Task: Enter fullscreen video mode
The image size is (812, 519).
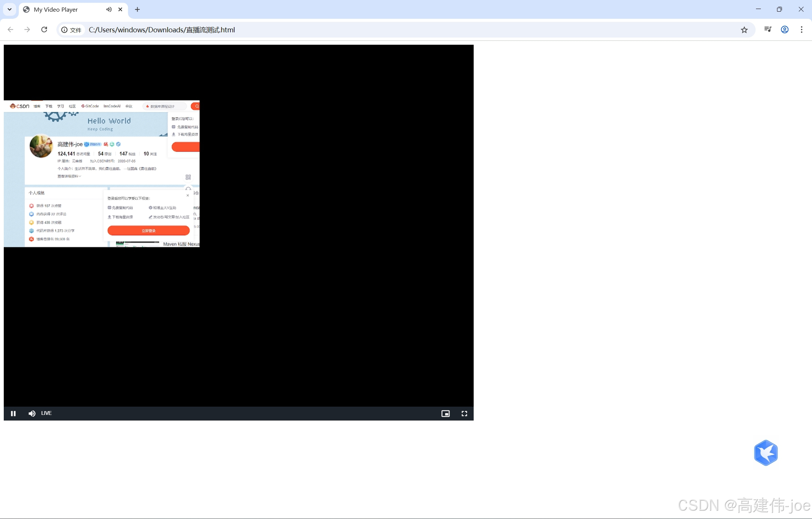Action: click(464, 413)
